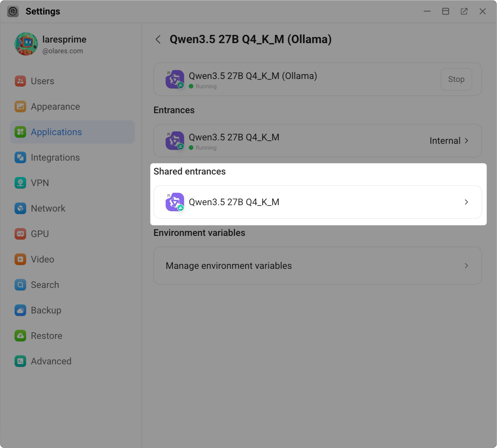Click the Manage environment variables link
This screenshot has width=497, height=448.
[228, 266]
